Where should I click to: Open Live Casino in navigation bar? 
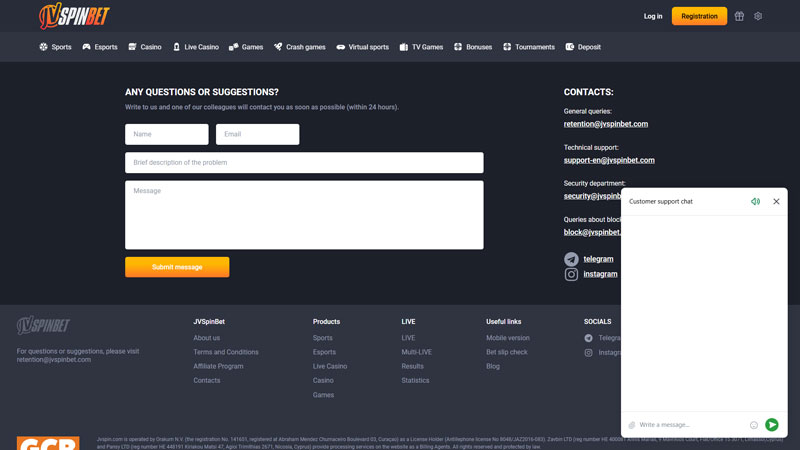(x=196, y=47)
